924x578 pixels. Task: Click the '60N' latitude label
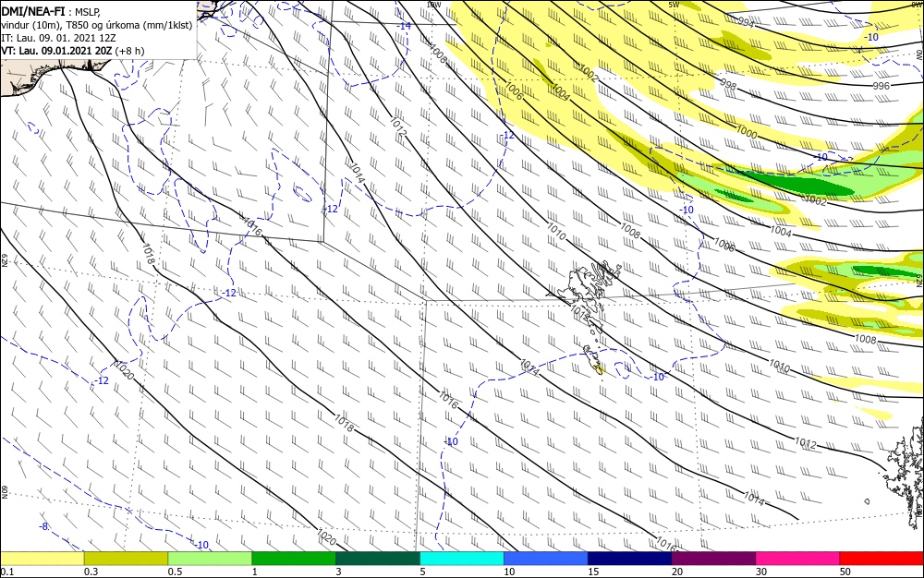4,491
